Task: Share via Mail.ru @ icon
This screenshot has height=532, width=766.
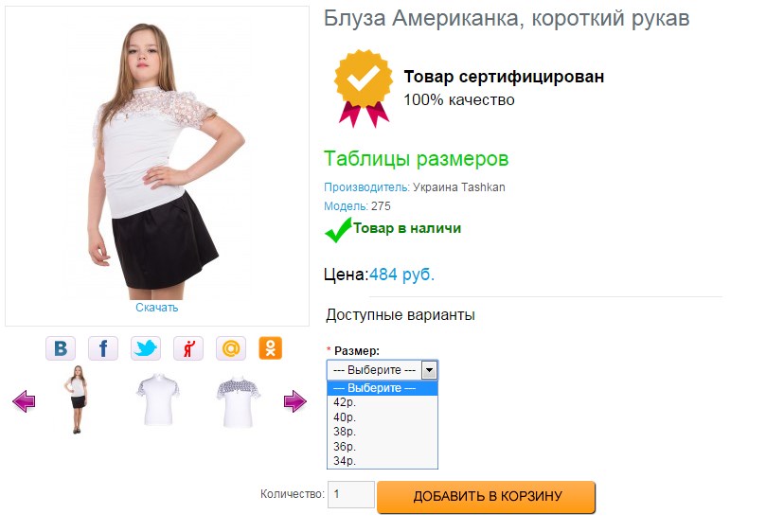Action: point(231,348)
